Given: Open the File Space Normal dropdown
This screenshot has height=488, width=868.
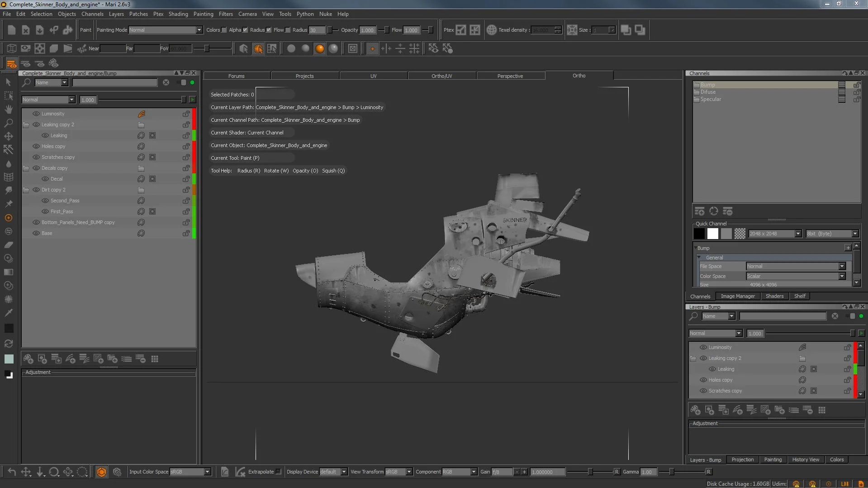Looking at the screenshot, I should tap(796, 266).
